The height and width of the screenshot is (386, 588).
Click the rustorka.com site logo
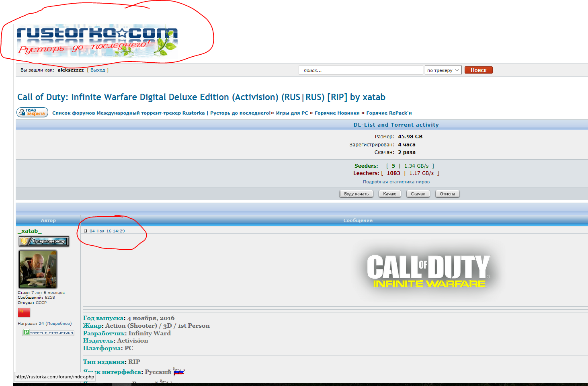[x=97, y=41]
